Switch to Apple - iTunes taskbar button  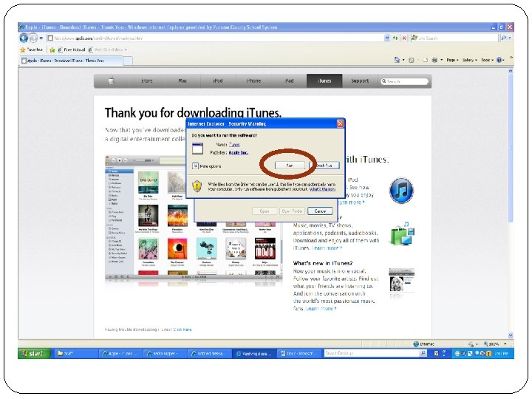(120, 353)
